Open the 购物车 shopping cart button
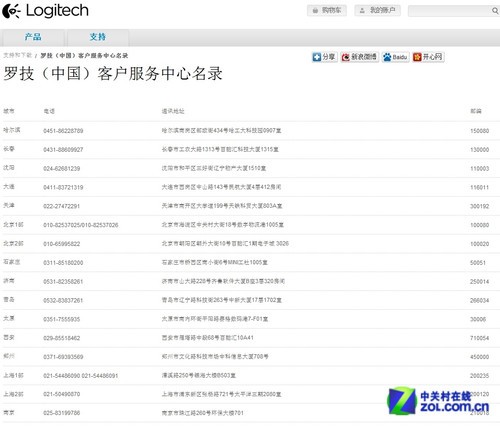500x427 pixels. point(327,11)
